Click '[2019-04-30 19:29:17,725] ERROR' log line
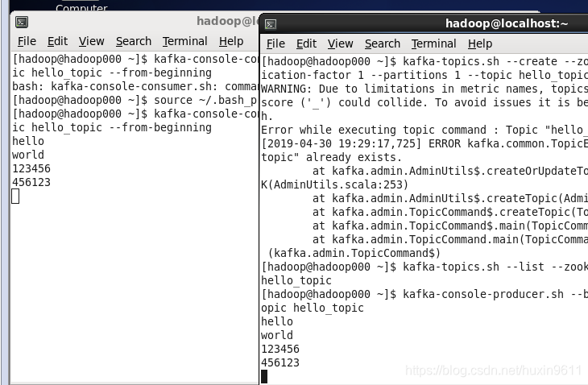The width and height of the screenshot is (588, 385). point(424,143)
